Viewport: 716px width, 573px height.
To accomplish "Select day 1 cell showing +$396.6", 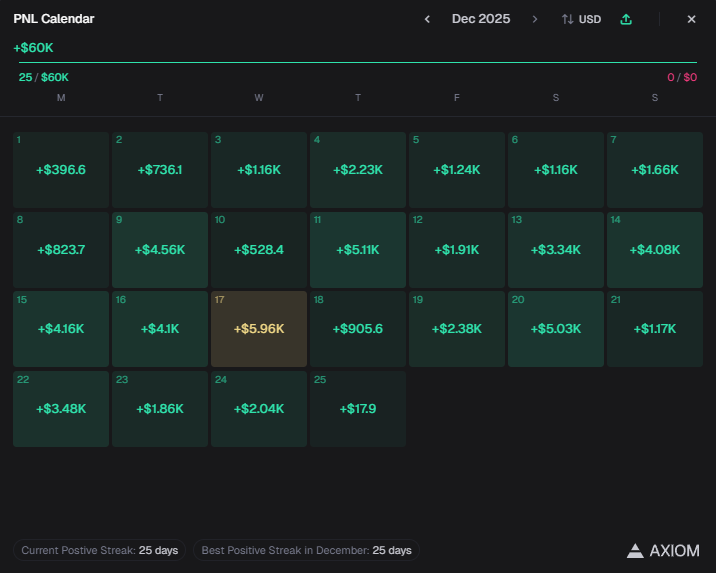I will click(61, 170).
